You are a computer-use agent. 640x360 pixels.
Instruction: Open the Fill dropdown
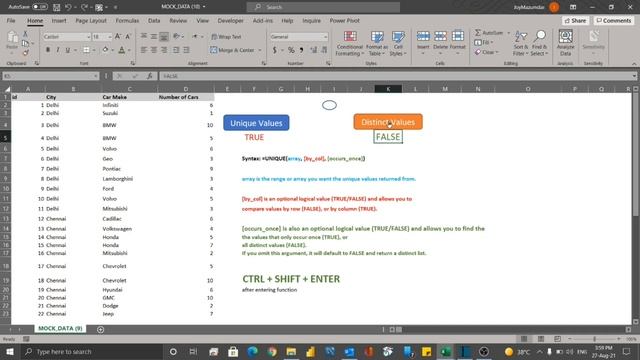coord(484,42)
